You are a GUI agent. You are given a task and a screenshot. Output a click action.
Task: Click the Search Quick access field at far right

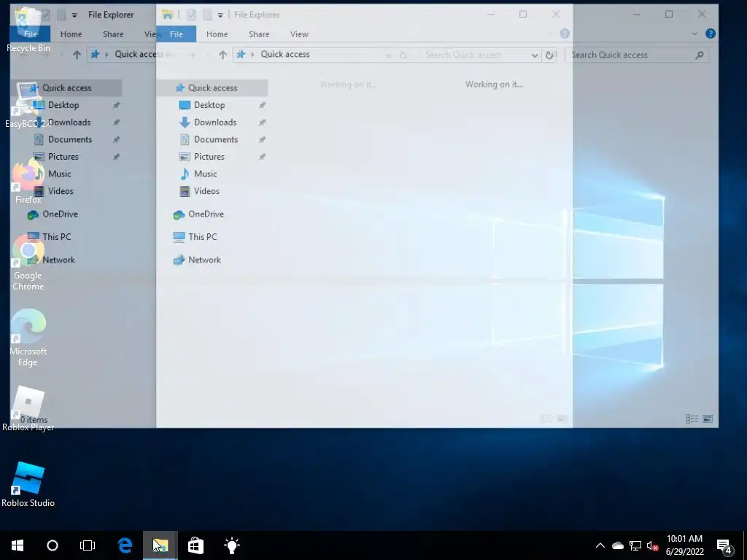638,55
